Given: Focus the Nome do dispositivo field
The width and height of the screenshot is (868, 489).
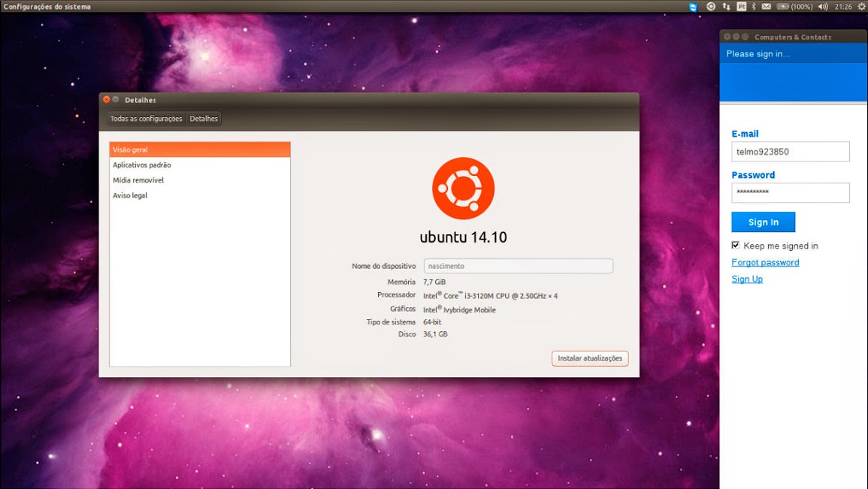Looking at the screenshot, I should pyautogui.click(x=519, y=266).
